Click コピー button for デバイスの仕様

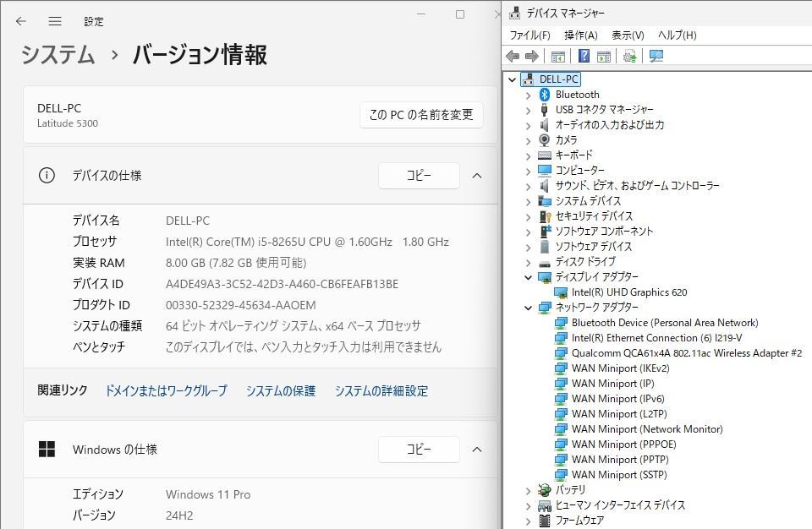point(419,176)
